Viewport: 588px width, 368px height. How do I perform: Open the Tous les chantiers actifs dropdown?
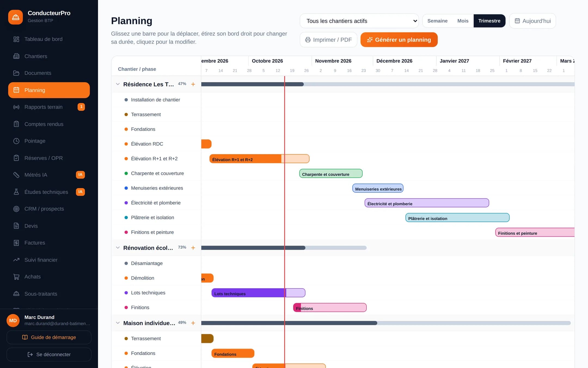click(359, 21)
